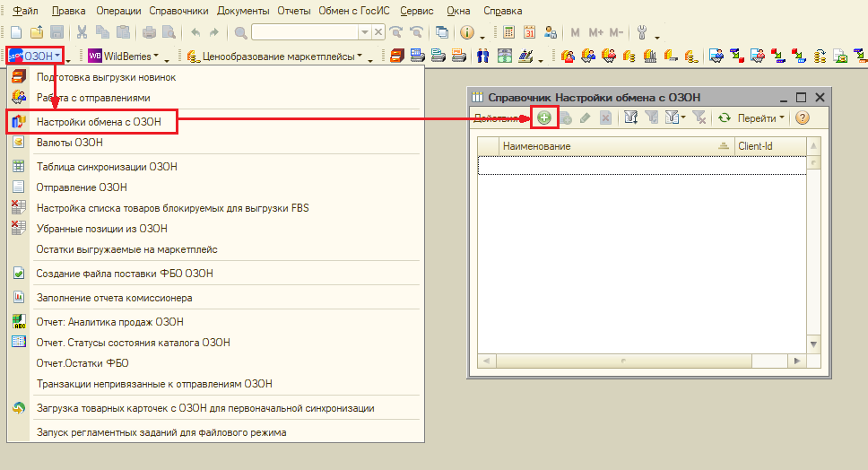
Task: Click the Open file folder icon
Action: [x=37, y=32]
